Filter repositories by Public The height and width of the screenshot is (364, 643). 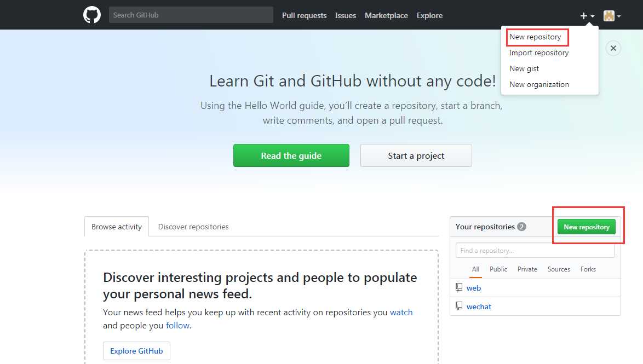(498, 269)
